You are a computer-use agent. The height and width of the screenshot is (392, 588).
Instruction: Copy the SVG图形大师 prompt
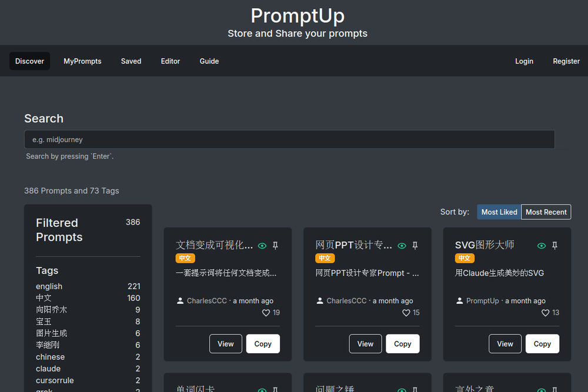click(542, 344)
